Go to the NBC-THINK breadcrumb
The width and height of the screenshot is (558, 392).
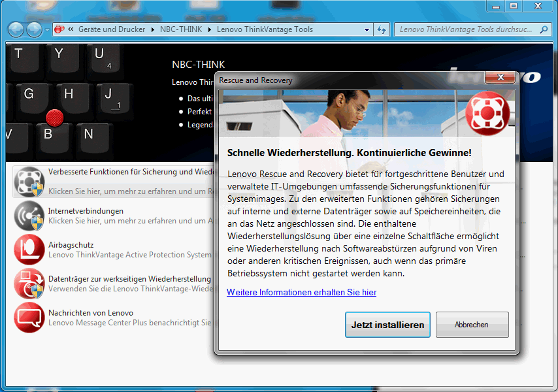click(181, 29)
